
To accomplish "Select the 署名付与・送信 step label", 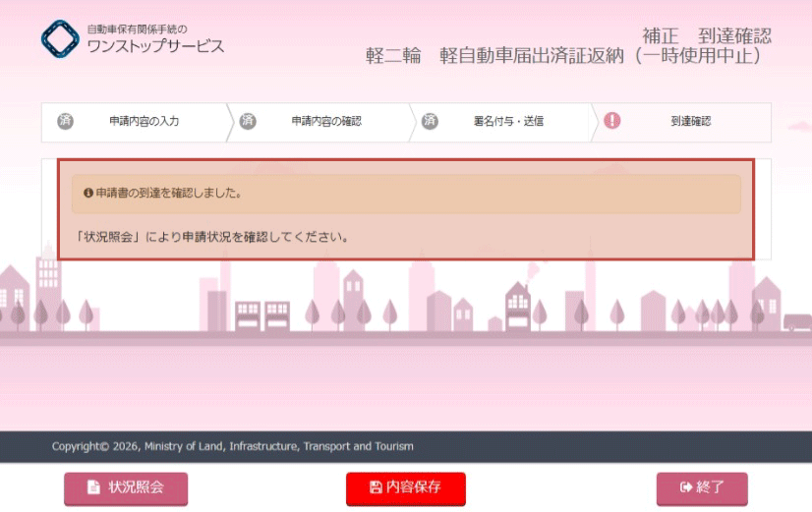I will point(508,122).
